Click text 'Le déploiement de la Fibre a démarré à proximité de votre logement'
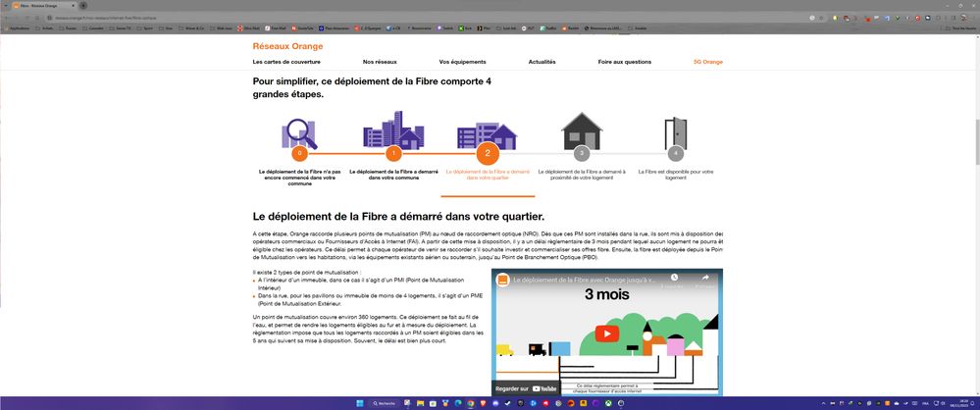 tap(582, 175)
